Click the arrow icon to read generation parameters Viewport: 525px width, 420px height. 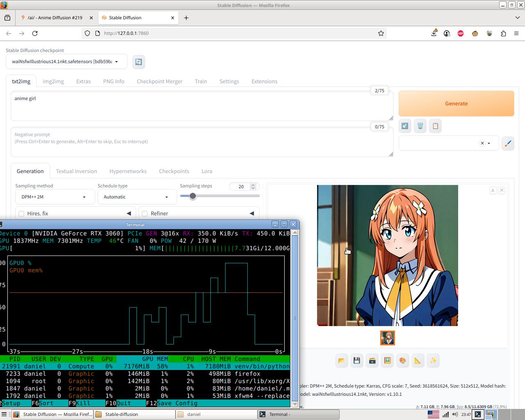(x=405, y=126)
